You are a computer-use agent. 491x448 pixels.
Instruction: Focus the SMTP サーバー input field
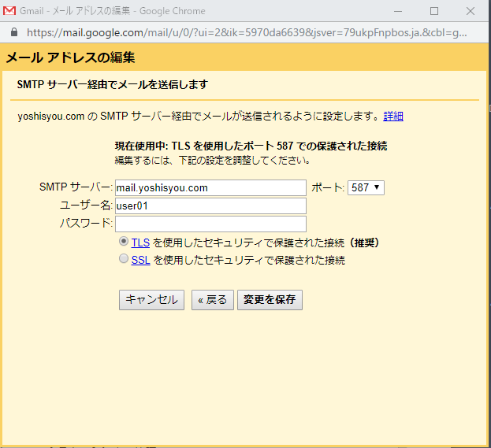coord(210,187)
